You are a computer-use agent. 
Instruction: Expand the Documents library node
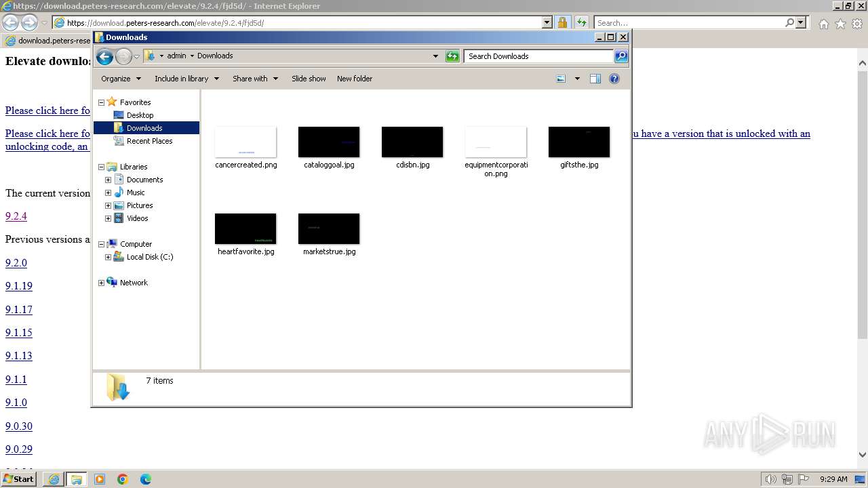108,180
